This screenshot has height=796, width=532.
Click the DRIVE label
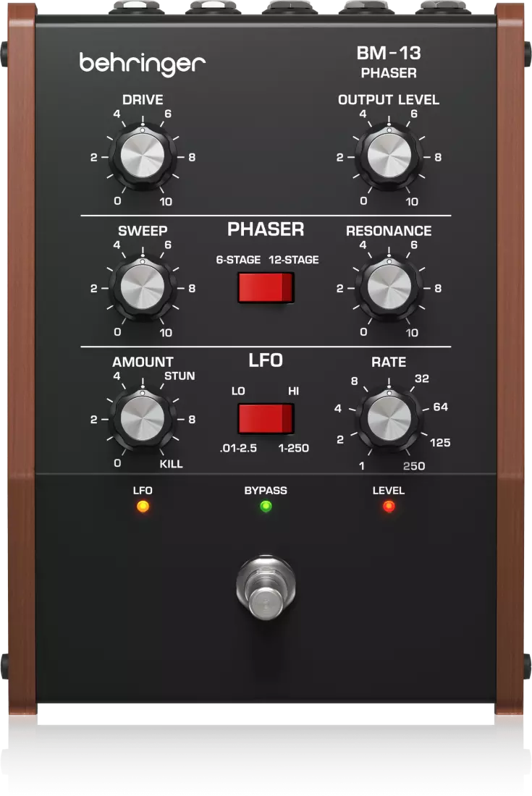click(x=143, y=100)
